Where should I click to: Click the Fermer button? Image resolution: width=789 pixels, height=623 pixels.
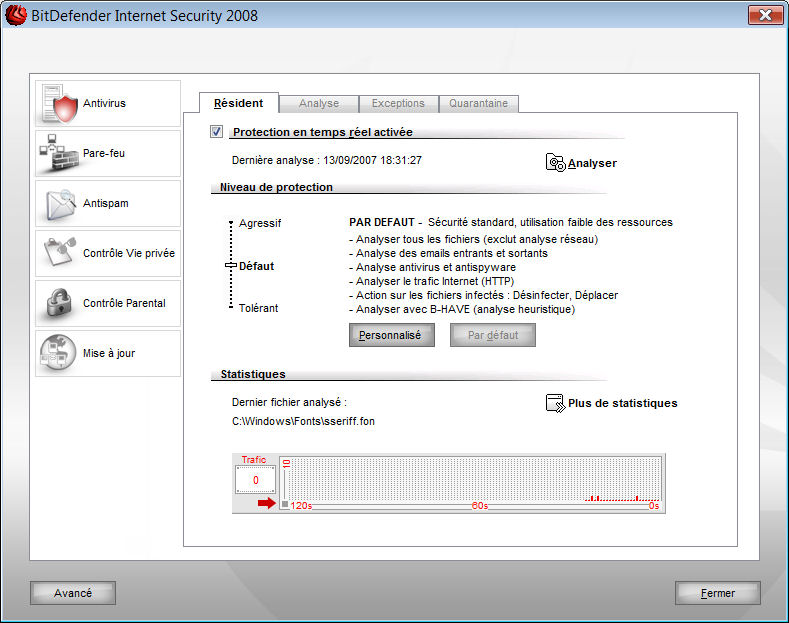[717, 593]
